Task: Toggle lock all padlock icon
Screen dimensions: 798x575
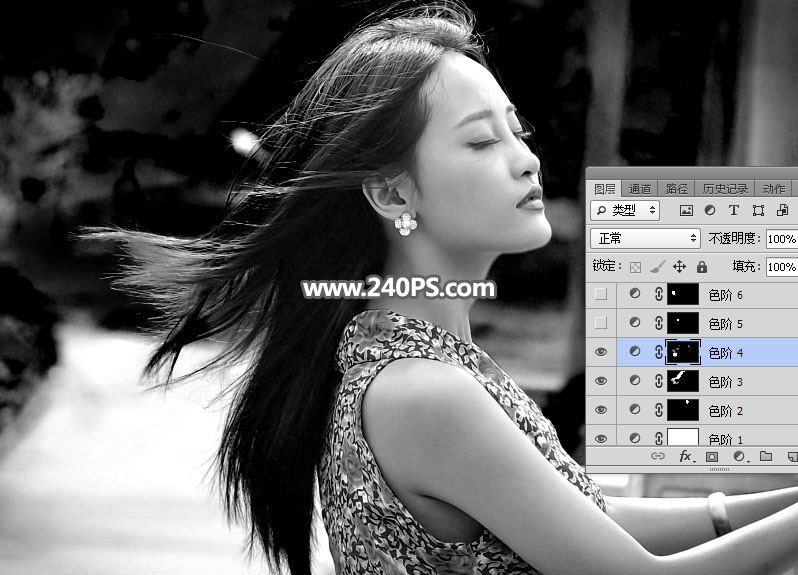Action: click(702, 267)
